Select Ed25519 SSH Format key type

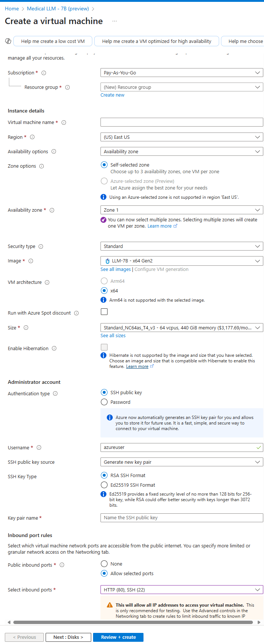coord(104,485)
